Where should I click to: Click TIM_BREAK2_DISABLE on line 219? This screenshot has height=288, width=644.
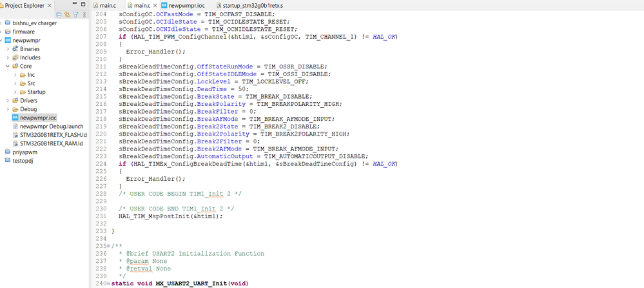coord(286,127)
